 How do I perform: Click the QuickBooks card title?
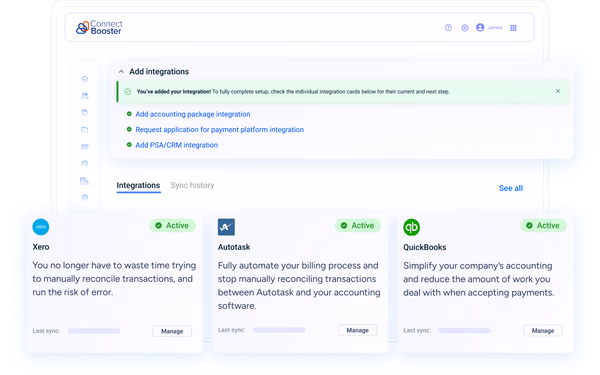(x=425, y=247)
